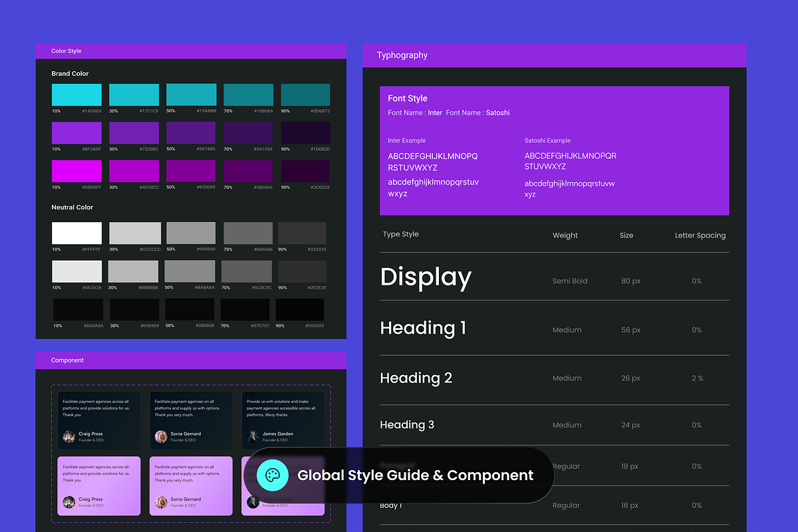Click the Display type style row
The image size is (798, 532).
click(426, 277)
